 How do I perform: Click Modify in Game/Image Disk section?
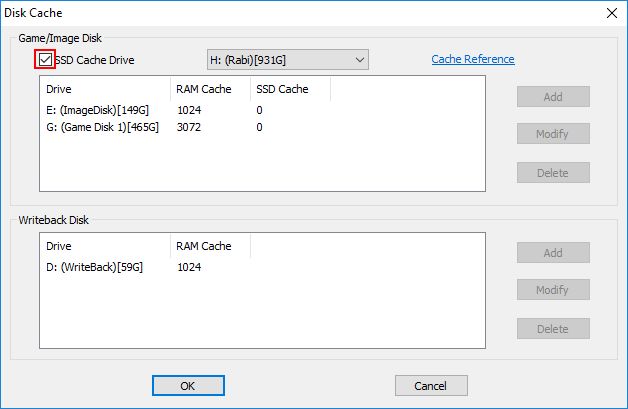pos(553,133)
